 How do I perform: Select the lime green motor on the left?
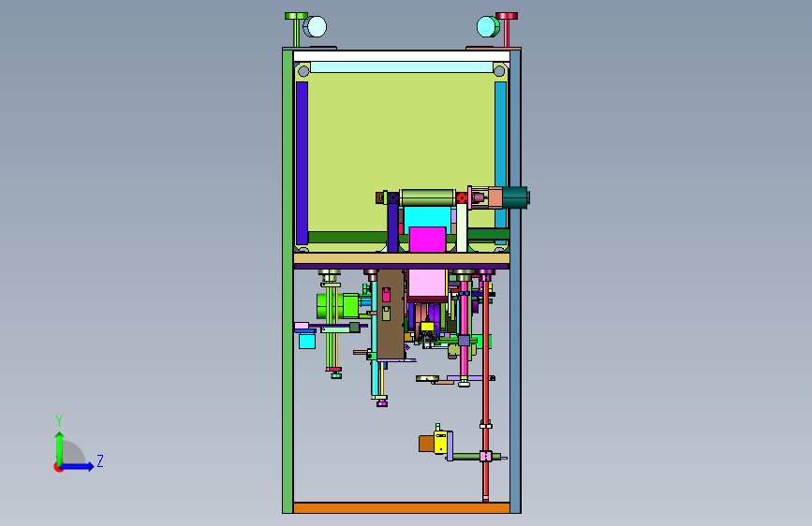click(x=338, y=305)
